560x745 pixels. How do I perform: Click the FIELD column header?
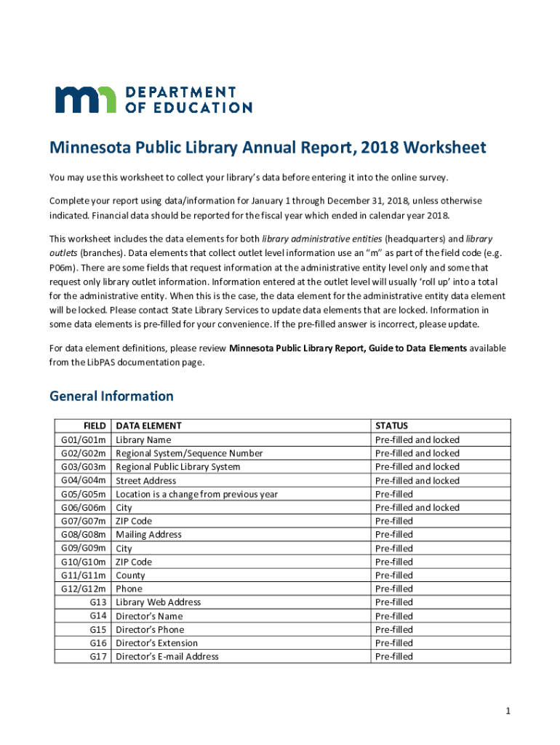coord(95,426)
